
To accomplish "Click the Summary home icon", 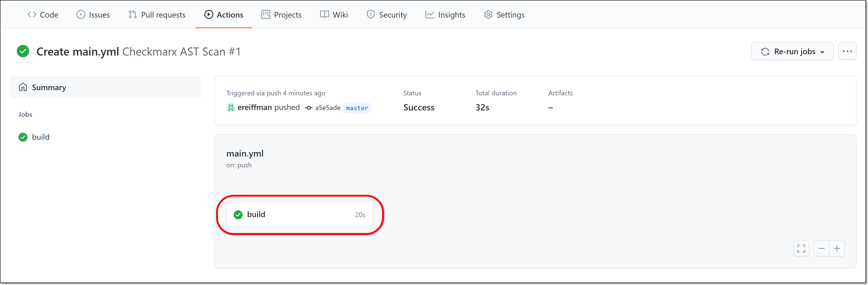I will pyautogui.click(x=23, y=87).
